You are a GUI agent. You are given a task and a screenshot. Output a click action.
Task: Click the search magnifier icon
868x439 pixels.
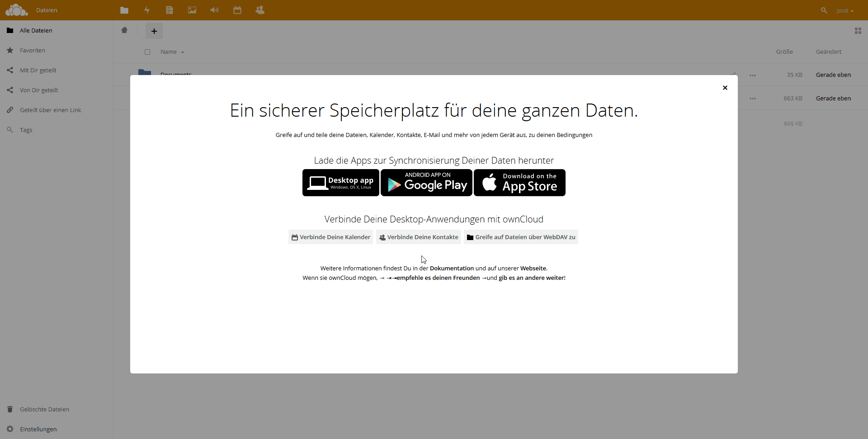tap(824, 10)
